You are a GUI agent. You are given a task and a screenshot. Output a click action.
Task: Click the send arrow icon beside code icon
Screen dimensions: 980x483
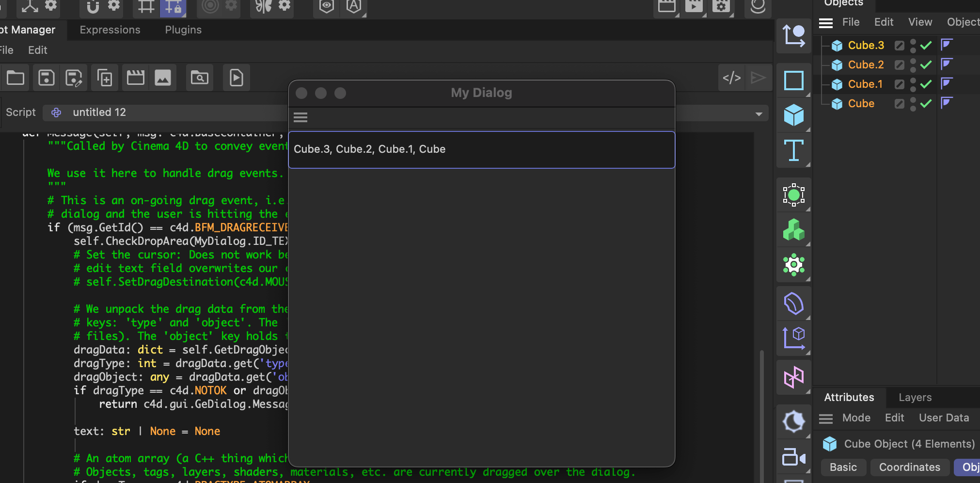click(x=758, y=78)
